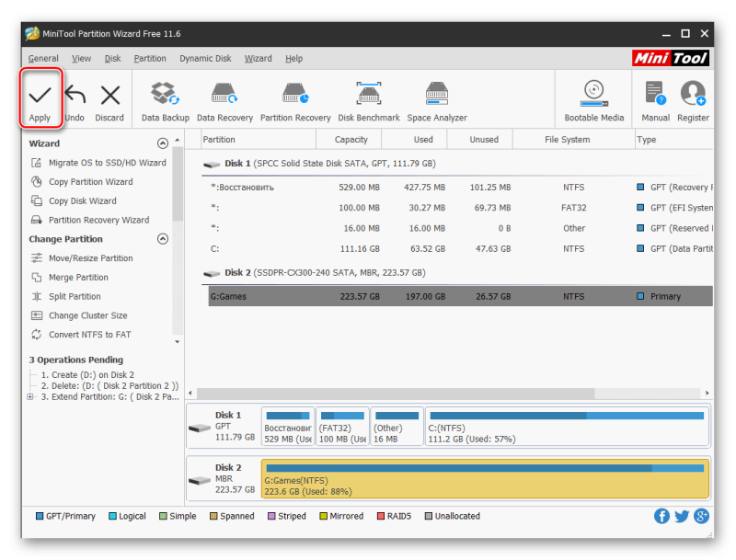Viewport: 736px width, 560px height.
Task: Click the Восстановит 529 MB disk map block
Action: click(x=288, y=427)
